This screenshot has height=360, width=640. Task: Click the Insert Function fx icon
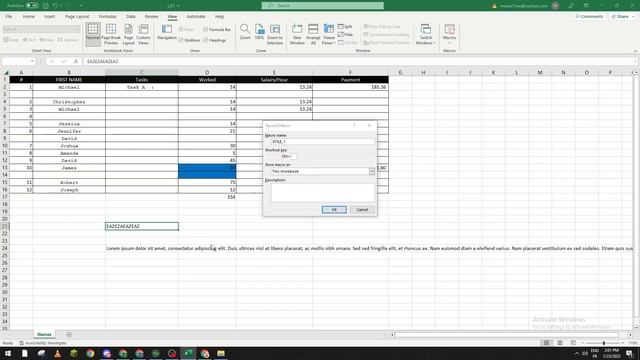click(76, 61)
